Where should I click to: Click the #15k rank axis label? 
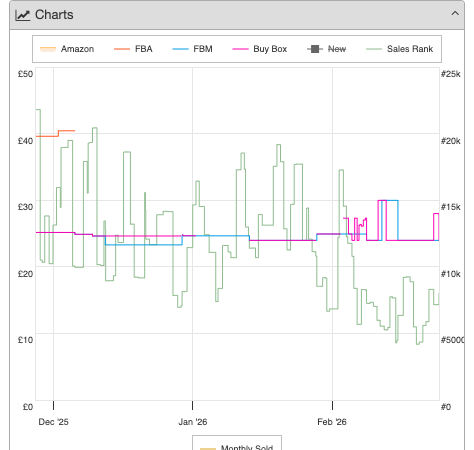451,207
